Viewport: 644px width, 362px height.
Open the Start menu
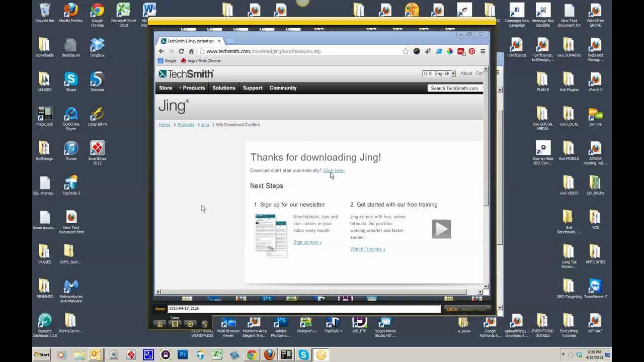click(x=42, y=355)
